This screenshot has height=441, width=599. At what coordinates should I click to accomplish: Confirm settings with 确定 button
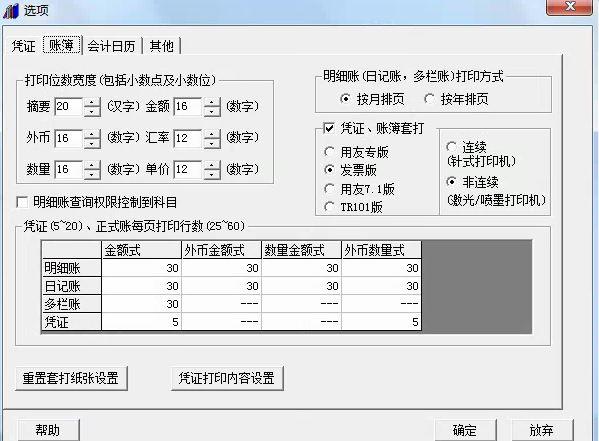click(465, 430)
